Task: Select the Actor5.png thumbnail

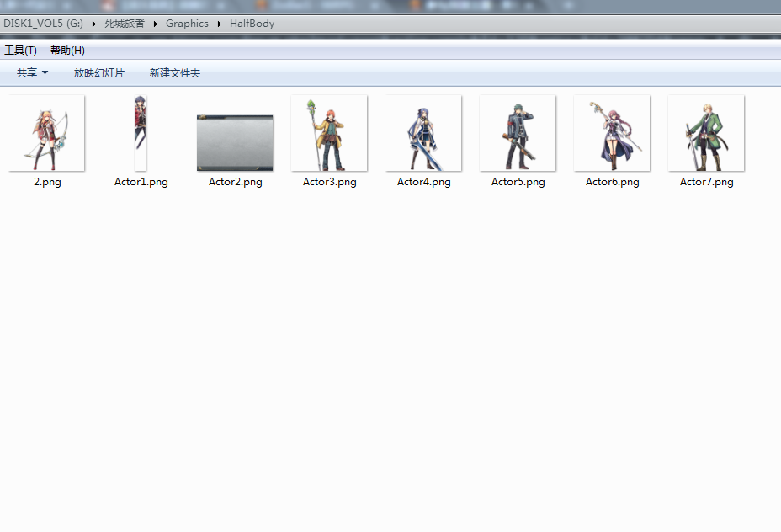Action: (518, 133)
